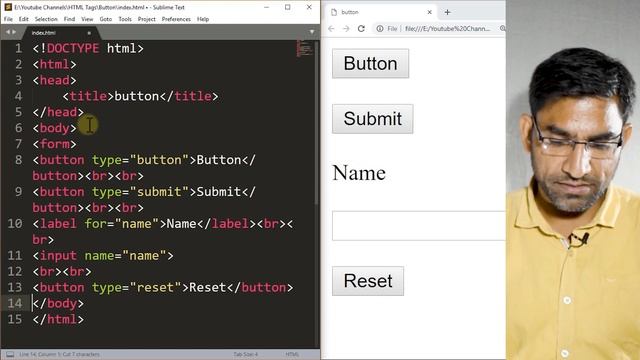Viewport: 640px width, 360px height.
Task: Open the Selection menu
Action: [x=46, y=19]
